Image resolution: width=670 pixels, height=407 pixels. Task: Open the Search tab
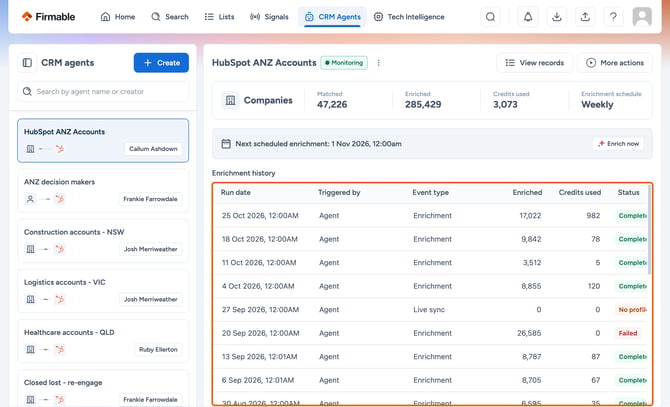click(170, 17)
